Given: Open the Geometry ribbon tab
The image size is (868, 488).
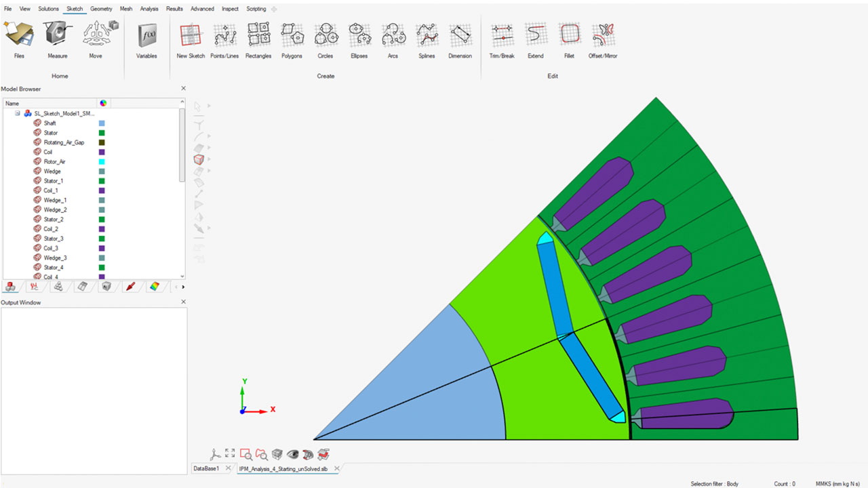Looking at the screenshot, I should [x=101, y=9].
